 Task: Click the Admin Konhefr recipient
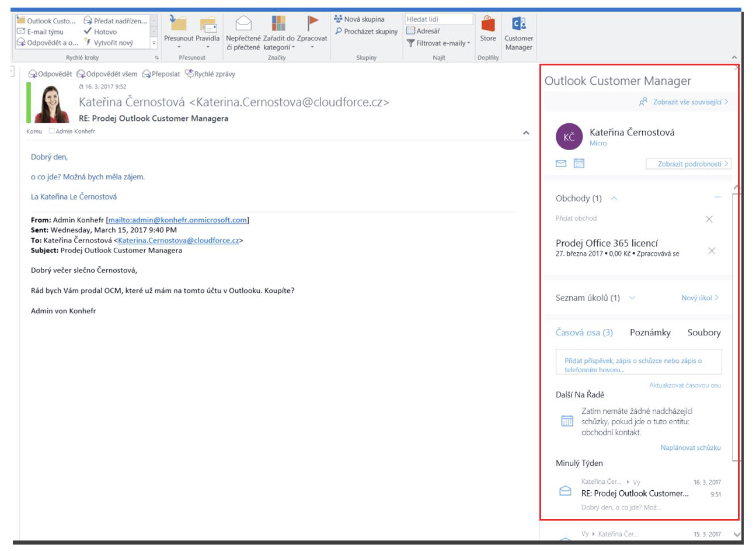tap(71, 131)
